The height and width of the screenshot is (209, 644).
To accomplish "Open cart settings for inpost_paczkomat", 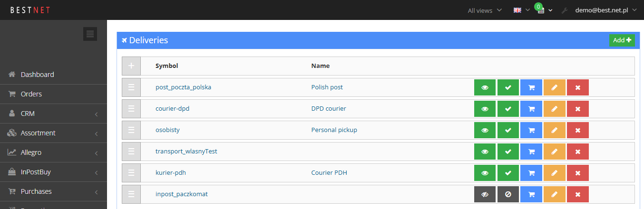I will pyautogui.click(x=531, y=194).
